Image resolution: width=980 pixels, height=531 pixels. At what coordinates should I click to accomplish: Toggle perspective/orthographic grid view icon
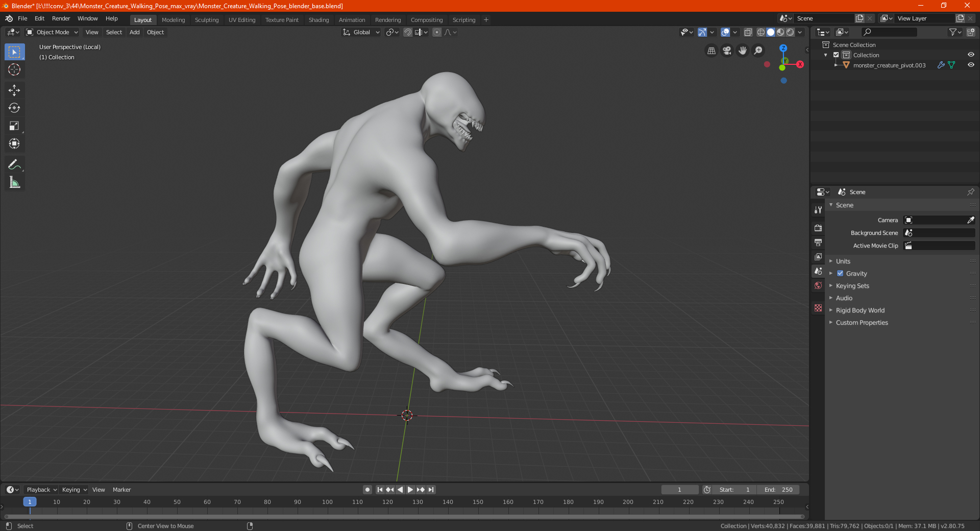click(x=711, y=51)
